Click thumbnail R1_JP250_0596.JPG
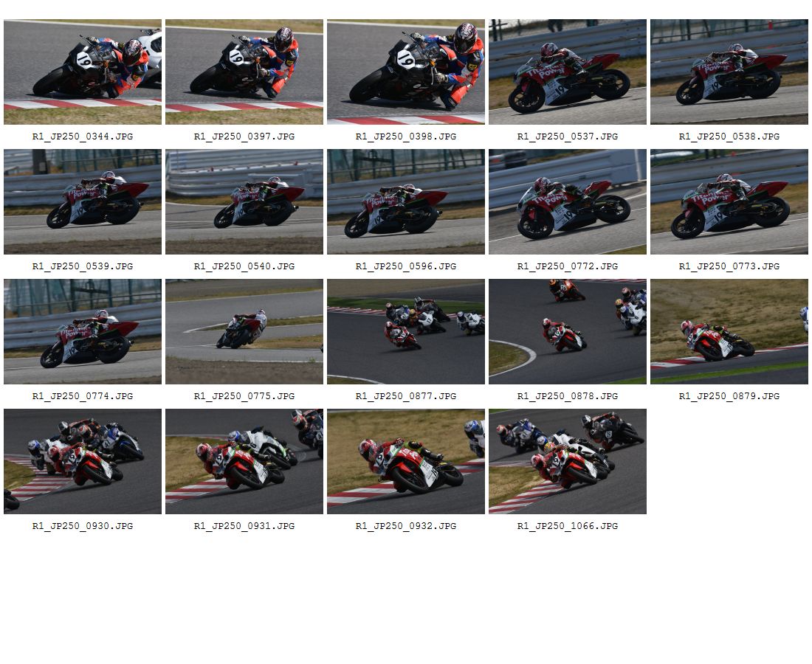 406,202
